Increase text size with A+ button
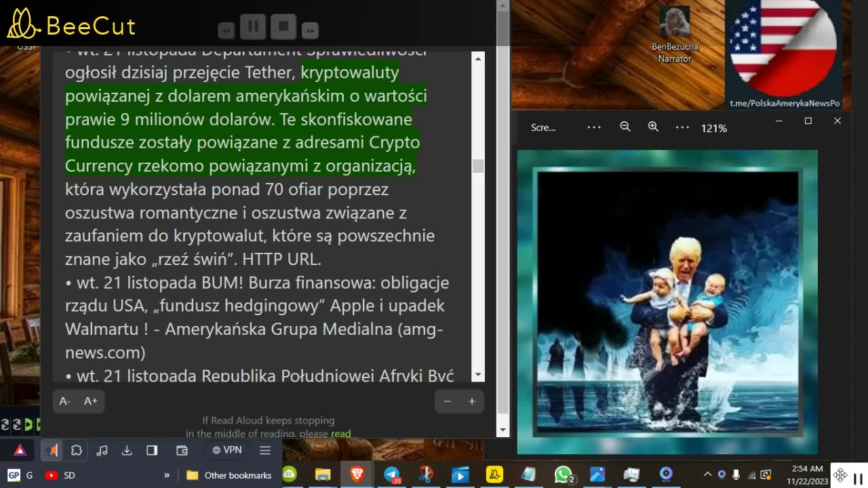Image resolution: width=868 pixels, height=488 pixels. click(x=91, y=401)
